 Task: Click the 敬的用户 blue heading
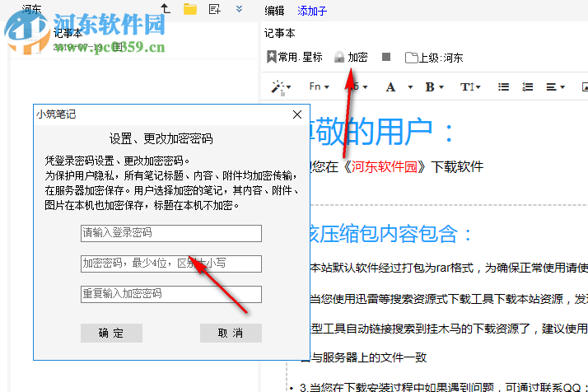click(x=382, y=131)
